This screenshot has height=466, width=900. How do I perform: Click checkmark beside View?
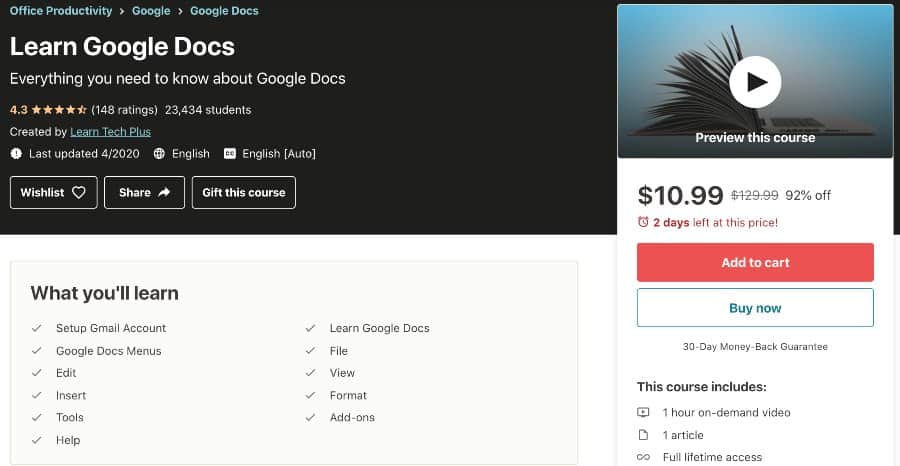click(311, 373)
